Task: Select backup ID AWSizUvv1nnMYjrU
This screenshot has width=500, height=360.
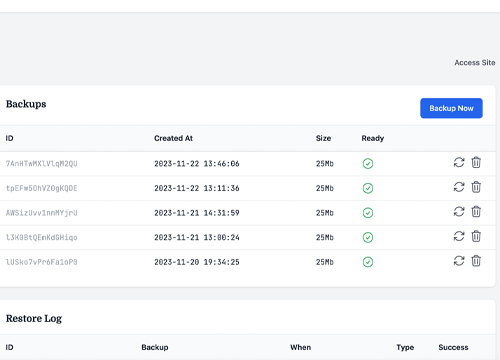Action: [42, 213]
